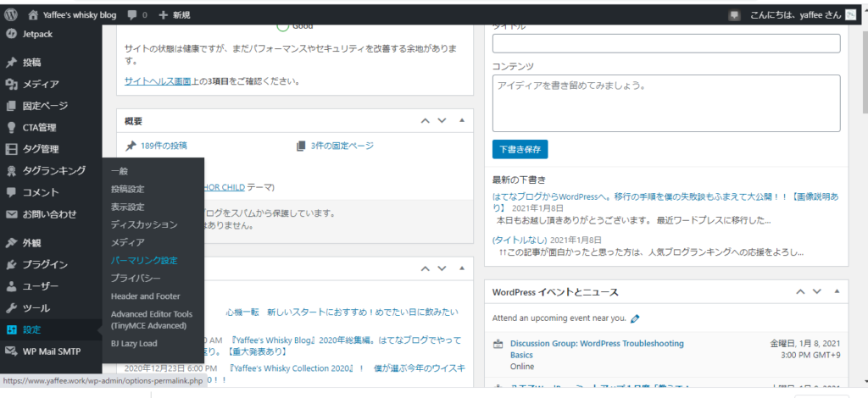Click the Discussion Group event calendar icon

point(498,345)
